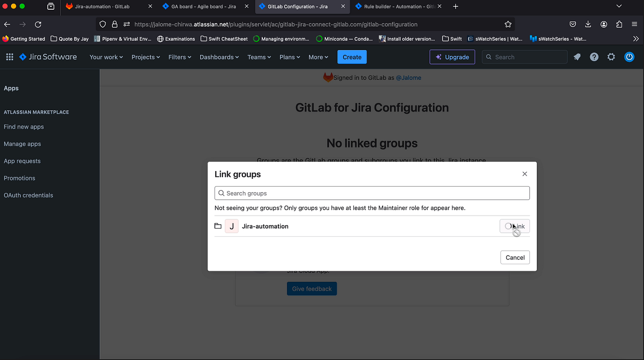Click the Jira Search field
Image resolution: width=644 pixels, height=360 pixels.
pyautogui.click(x=525, y=57)
